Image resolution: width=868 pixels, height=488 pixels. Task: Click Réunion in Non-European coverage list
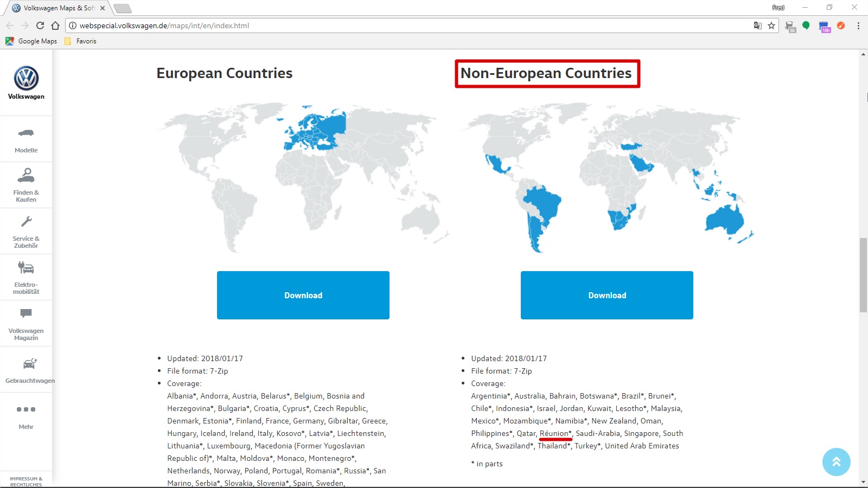(x=556, y=433)
